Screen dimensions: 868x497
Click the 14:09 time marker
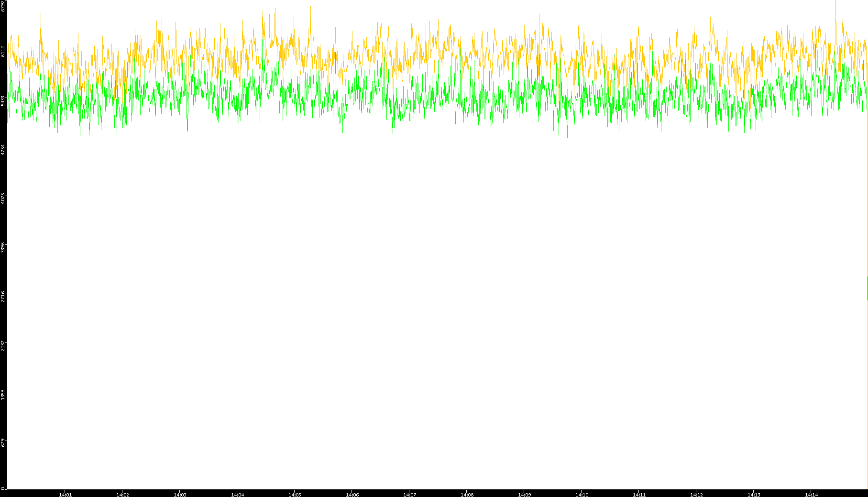click(x=524, y=495)
